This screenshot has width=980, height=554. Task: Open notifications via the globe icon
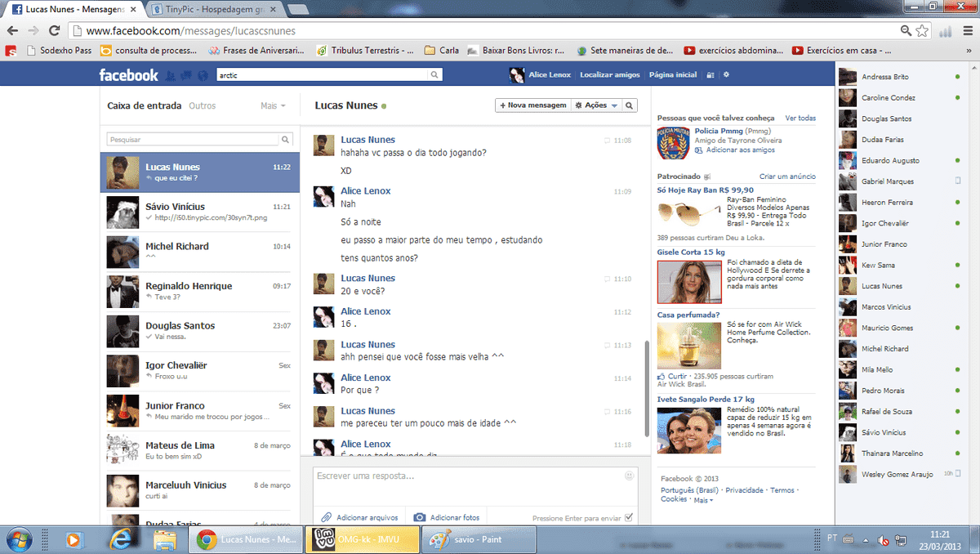click(203, 74)
